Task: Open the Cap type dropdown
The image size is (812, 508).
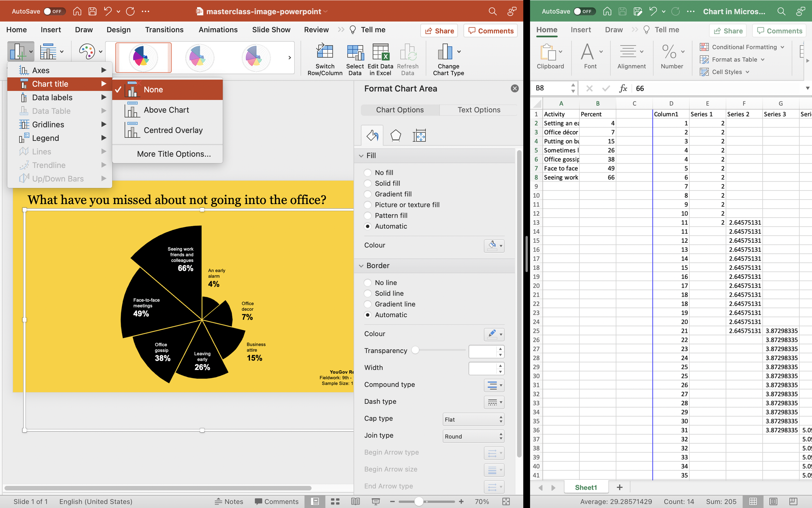Action: pos(473,419)
